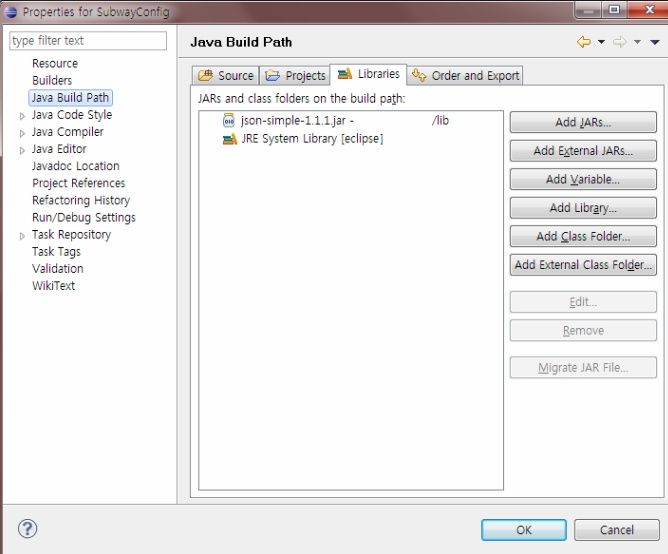The image size is (668, 554).
Task: Click the back navigation arrow icon
Action: [584, 42]
